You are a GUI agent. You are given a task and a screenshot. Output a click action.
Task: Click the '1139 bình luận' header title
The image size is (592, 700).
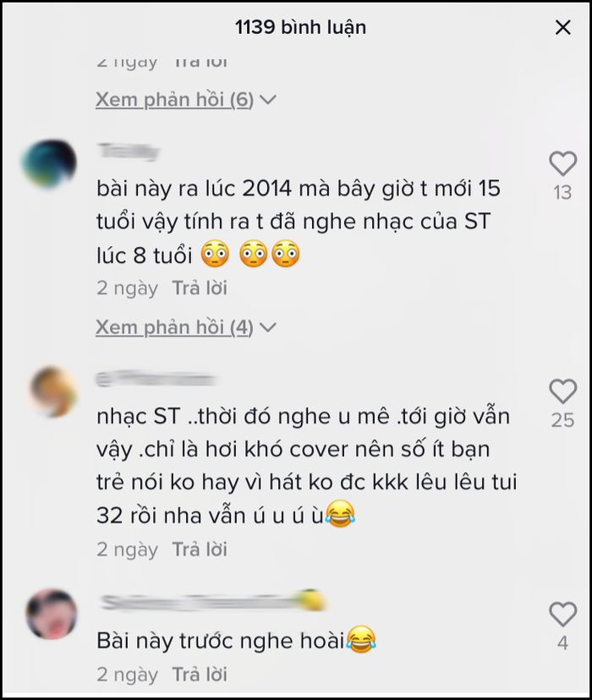[300, 27]
